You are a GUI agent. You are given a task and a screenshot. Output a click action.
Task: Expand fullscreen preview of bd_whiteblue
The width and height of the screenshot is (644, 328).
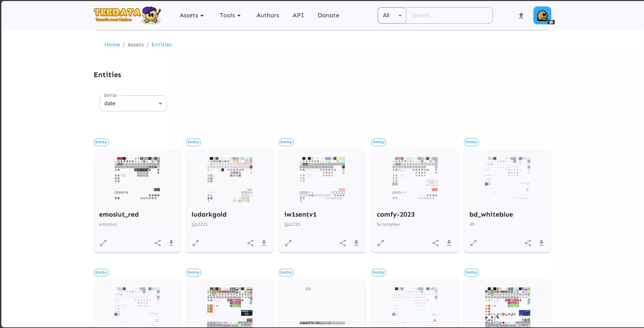473,243
